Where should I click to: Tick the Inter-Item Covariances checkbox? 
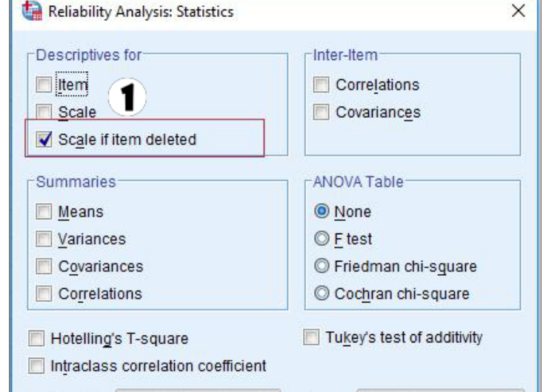[321, 112]
